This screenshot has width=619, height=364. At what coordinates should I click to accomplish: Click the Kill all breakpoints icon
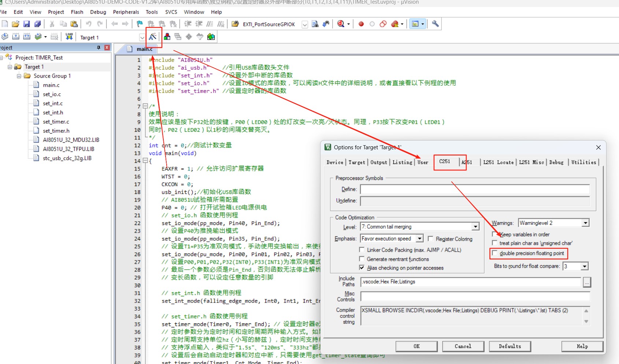(394, 24)
